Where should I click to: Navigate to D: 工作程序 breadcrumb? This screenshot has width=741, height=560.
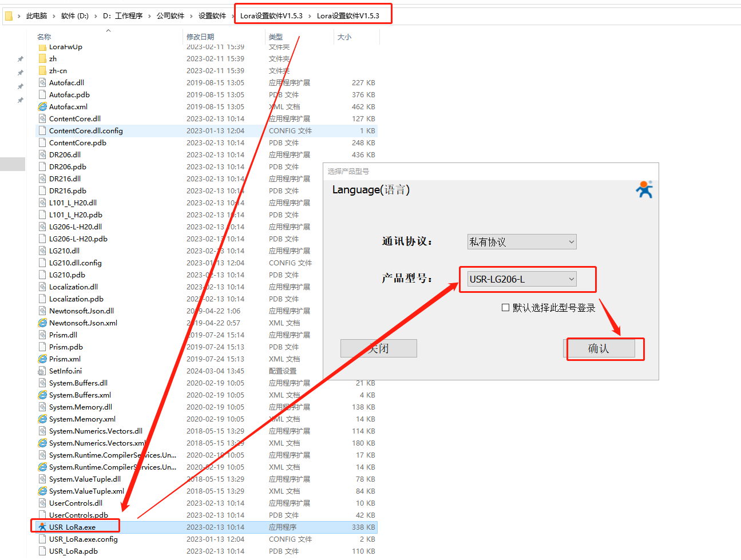(x=123, y=16)
